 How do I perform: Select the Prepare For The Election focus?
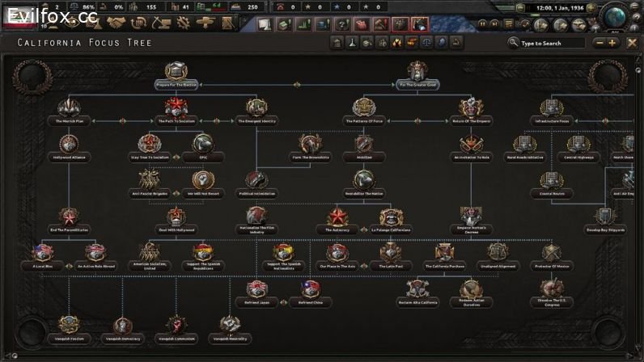pyautogui.click(x=176, y=73)
